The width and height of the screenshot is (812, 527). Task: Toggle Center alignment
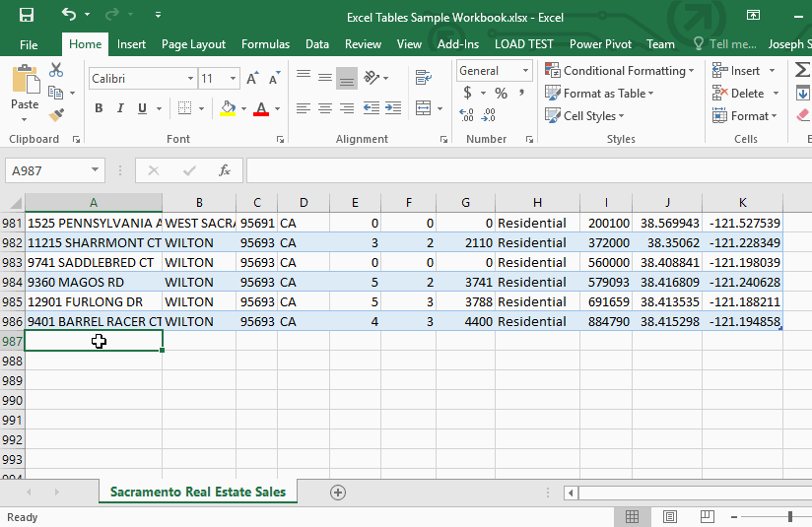[325, 108]
